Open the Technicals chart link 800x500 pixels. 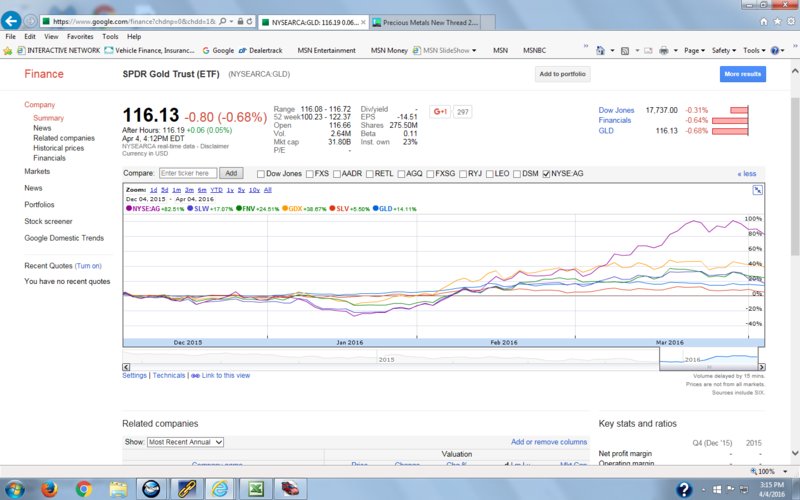[169, 376]
